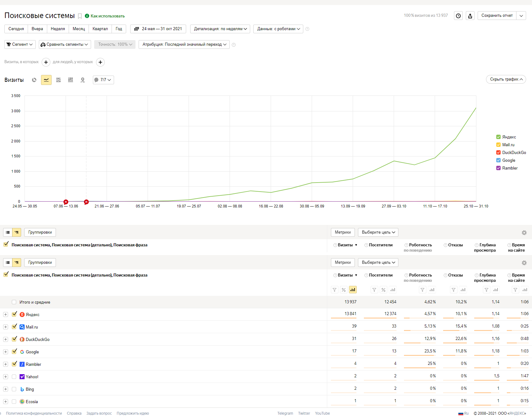
Task: Expand the DuckDuckGo row
Action: pos(6,339)
